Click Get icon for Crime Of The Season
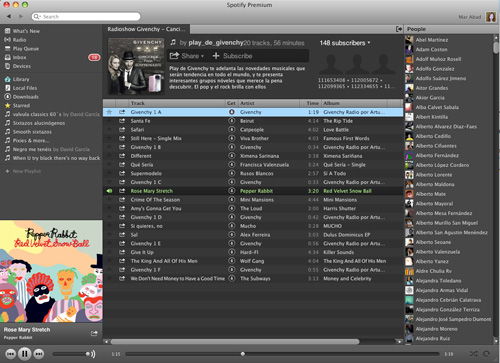 pyautogui.click(x=232, y=199)
